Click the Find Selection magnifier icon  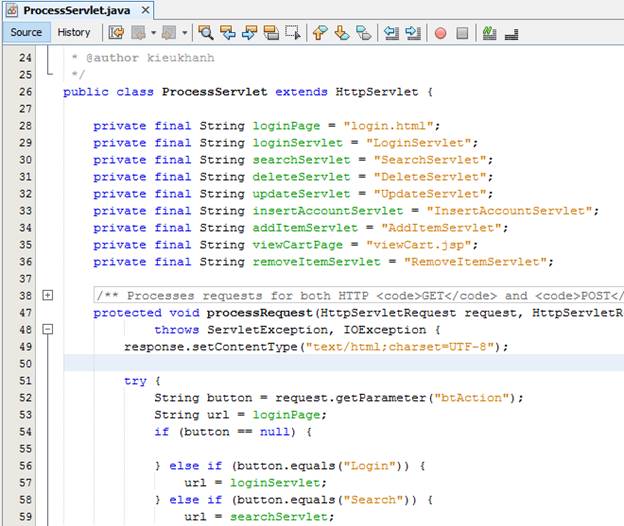(x=206, y=33)
